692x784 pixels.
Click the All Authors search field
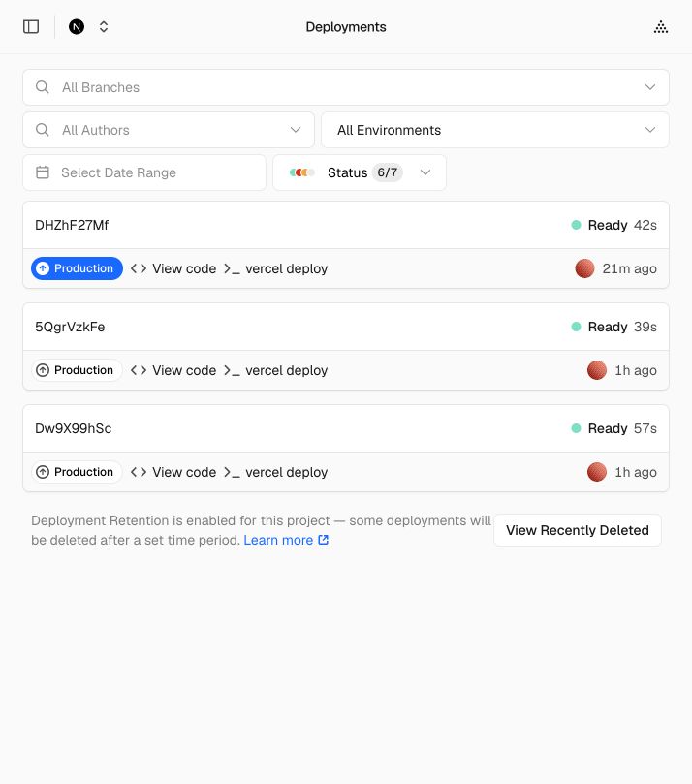pos(169,130)
